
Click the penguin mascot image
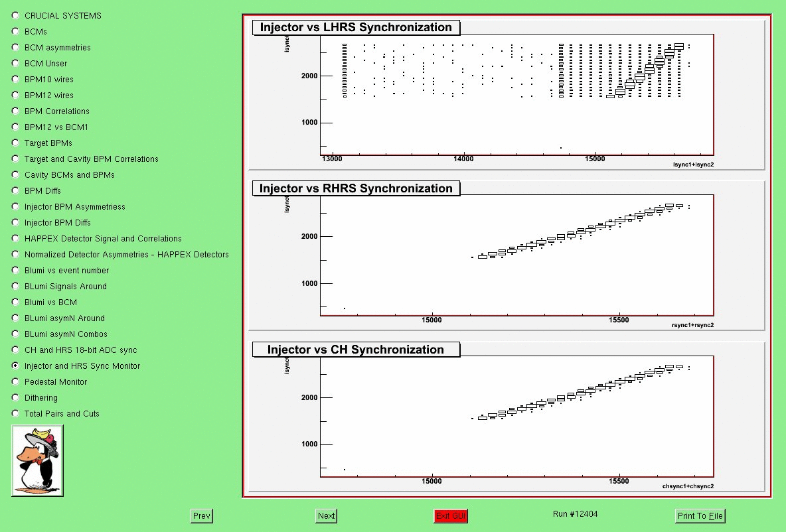coord(37,461)
